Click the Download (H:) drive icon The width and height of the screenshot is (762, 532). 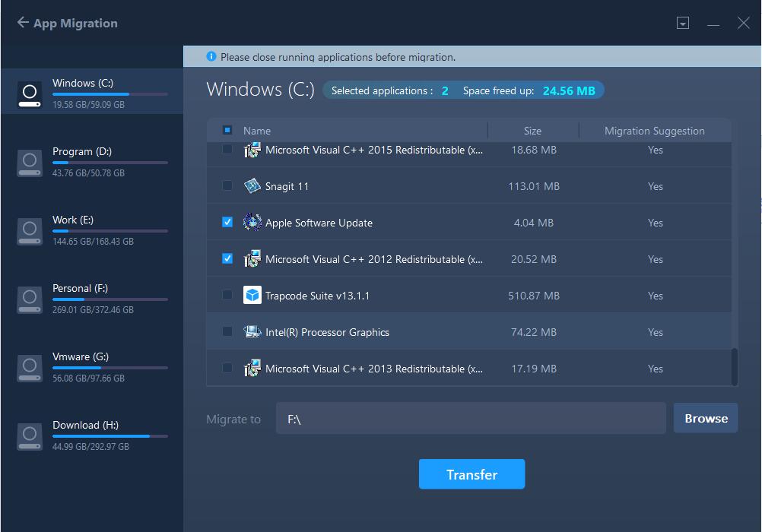coord(29,436)
